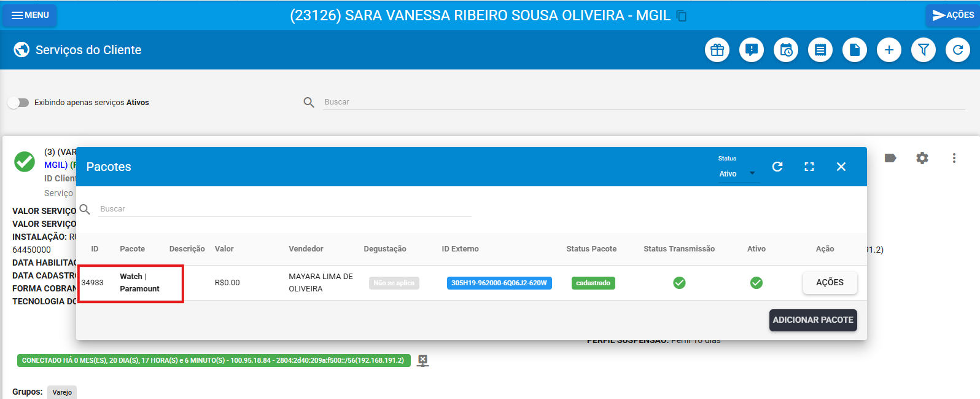Toggle Exibindo apenas serviços Ativos switch
980x399 pixels.
pos(18,103)
